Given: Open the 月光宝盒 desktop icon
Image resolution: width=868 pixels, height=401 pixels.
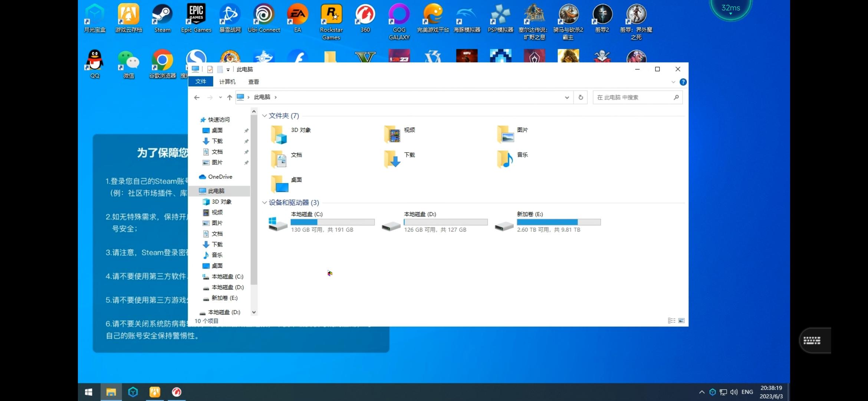Looking at the screenshot, I should [x=95, y=18].
